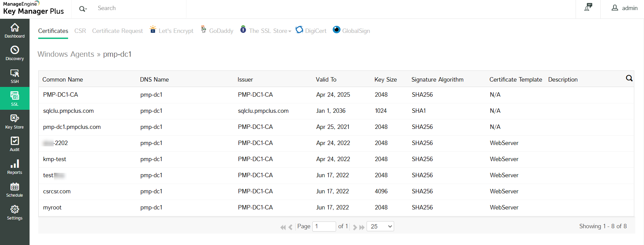Open the rows-per-page dropdown showing 25
Screen dimensions: 644x245
tap(380, 227)
